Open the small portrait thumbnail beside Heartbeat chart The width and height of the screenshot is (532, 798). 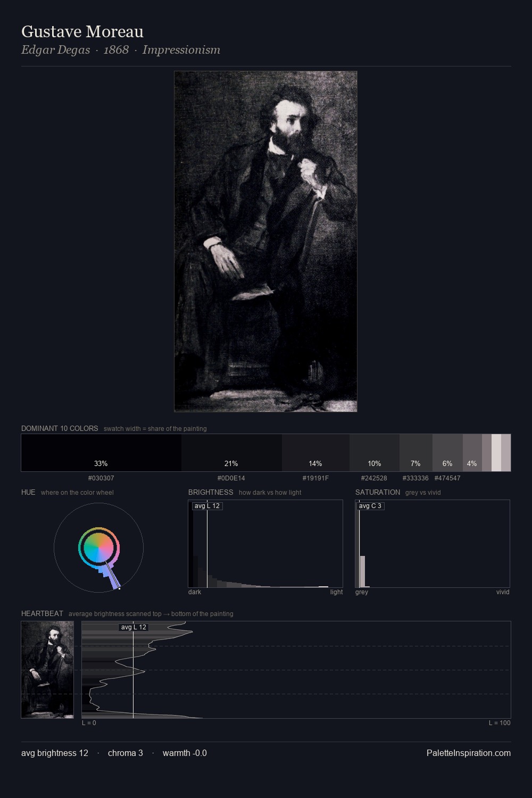pos(47,670)
